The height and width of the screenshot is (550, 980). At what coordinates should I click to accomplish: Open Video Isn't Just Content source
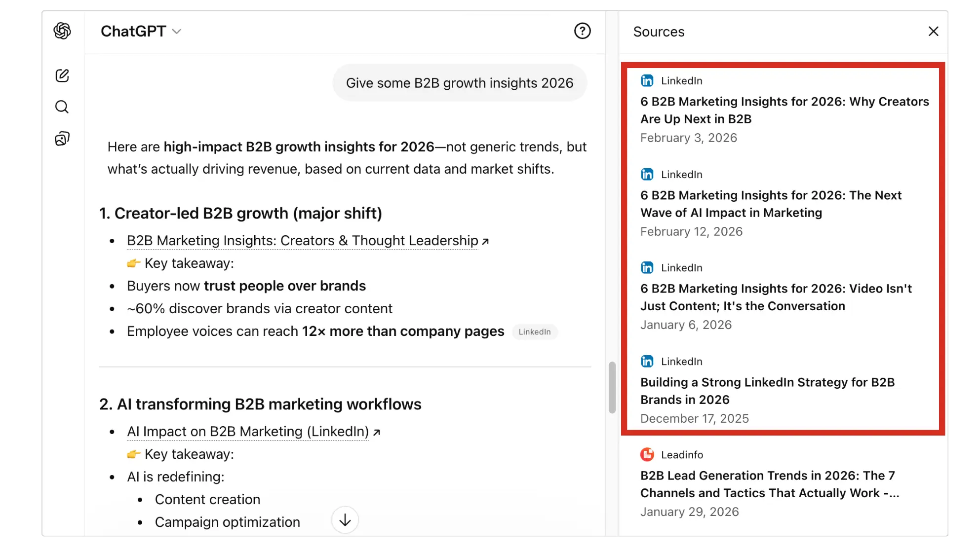(x=776, y=297)
